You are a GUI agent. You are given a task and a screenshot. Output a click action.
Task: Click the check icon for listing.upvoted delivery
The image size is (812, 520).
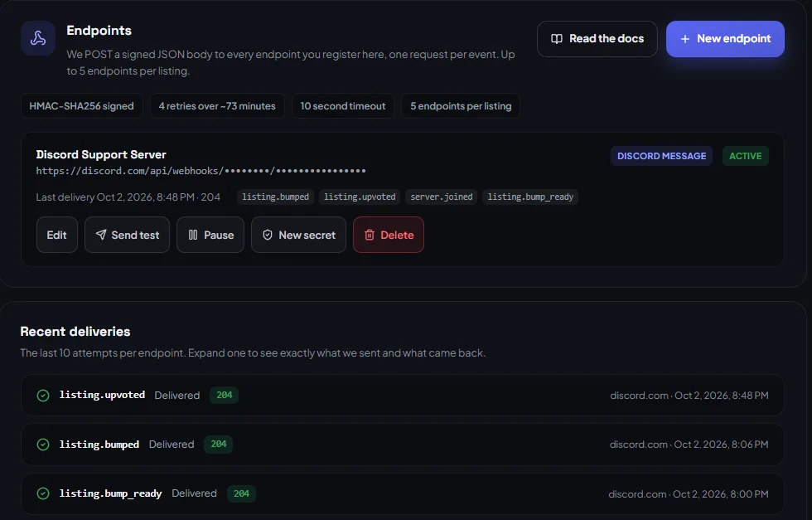pos(43,396)
